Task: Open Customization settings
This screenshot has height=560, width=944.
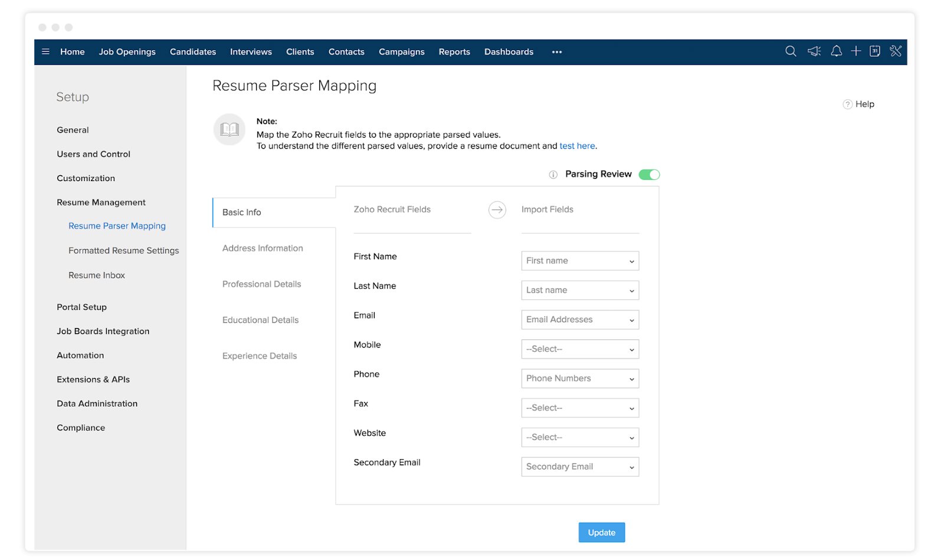Action: (86, 179)
